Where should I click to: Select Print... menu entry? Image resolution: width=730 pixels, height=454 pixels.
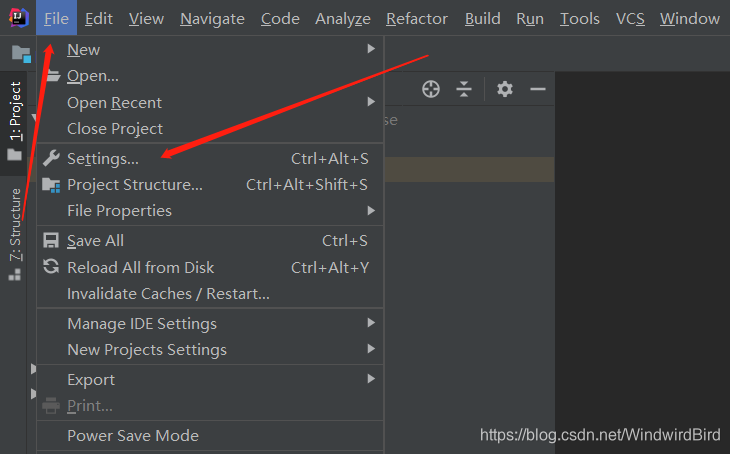pyautogui.click(x=210, y=406)
